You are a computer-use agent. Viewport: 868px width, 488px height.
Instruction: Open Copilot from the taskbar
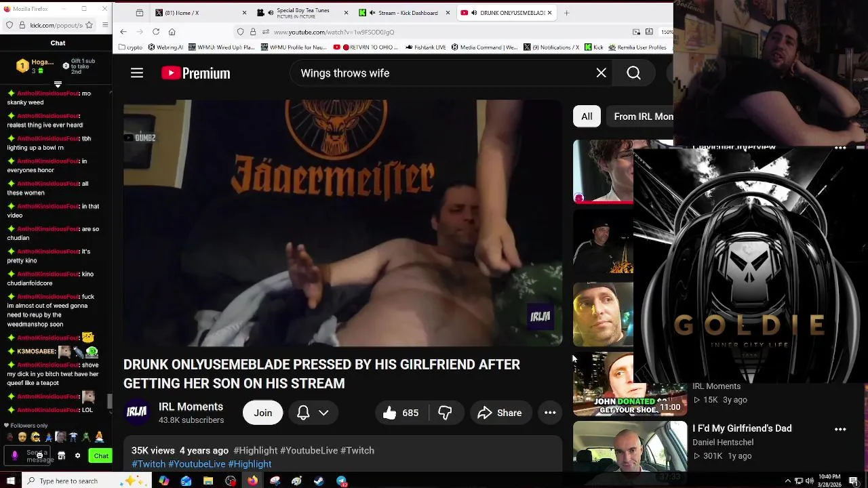pos(164,481)
